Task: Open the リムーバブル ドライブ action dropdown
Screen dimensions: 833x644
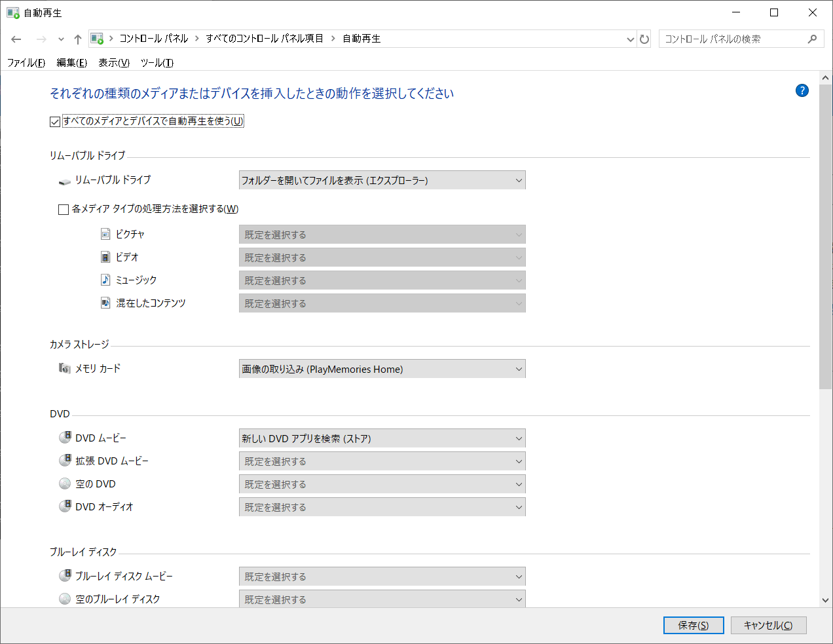Action: tap(382, 180)
